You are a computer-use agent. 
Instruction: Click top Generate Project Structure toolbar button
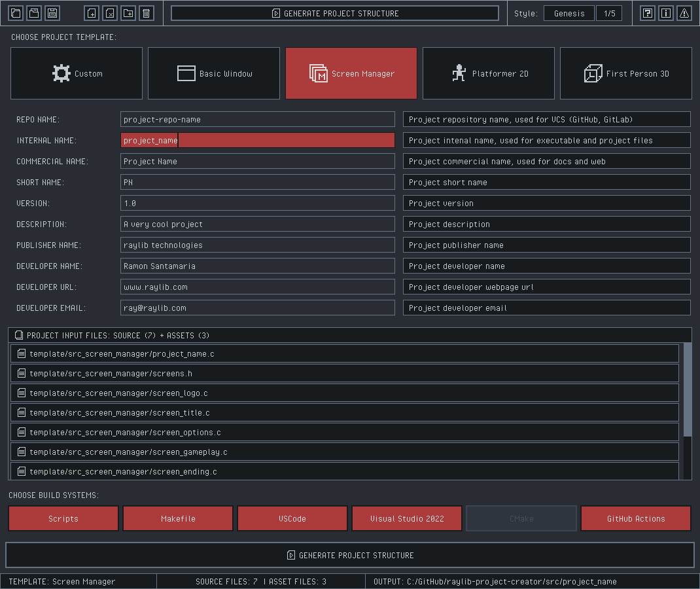tap(335, 13)
